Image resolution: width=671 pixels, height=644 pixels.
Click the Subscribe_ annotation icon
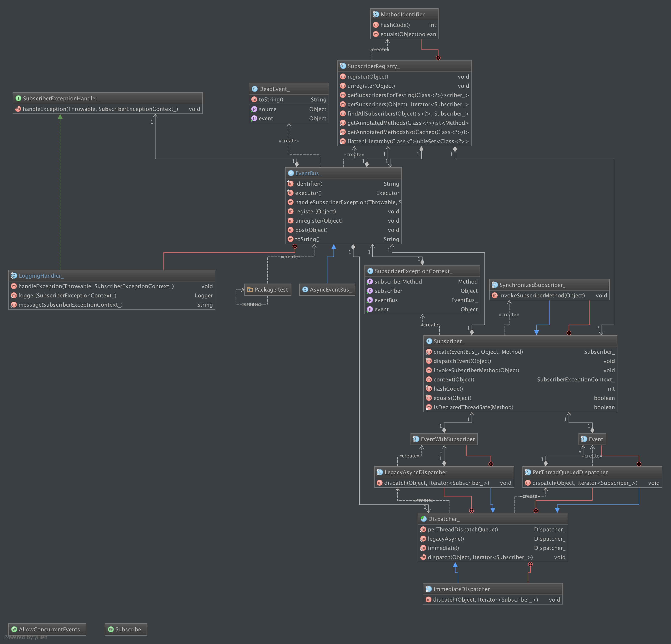(111, 629)
